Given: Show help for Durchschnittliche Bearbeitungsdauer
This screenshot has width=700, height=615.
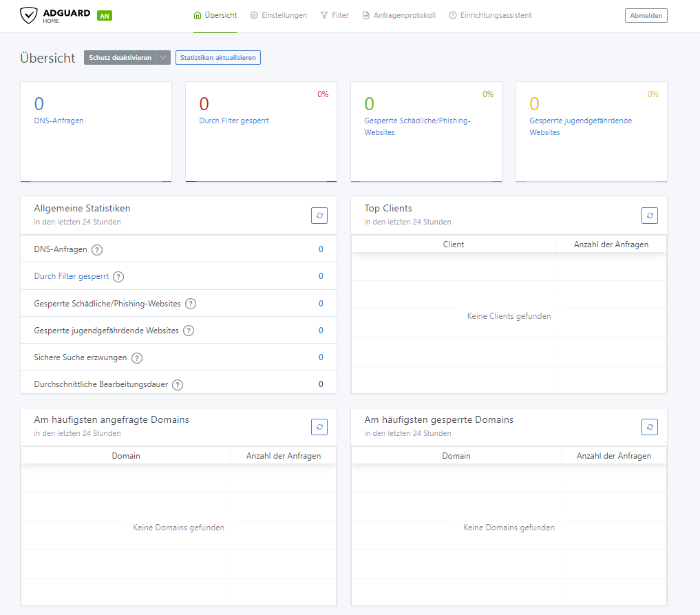Looking at the screenshot, I should [178, 384].
